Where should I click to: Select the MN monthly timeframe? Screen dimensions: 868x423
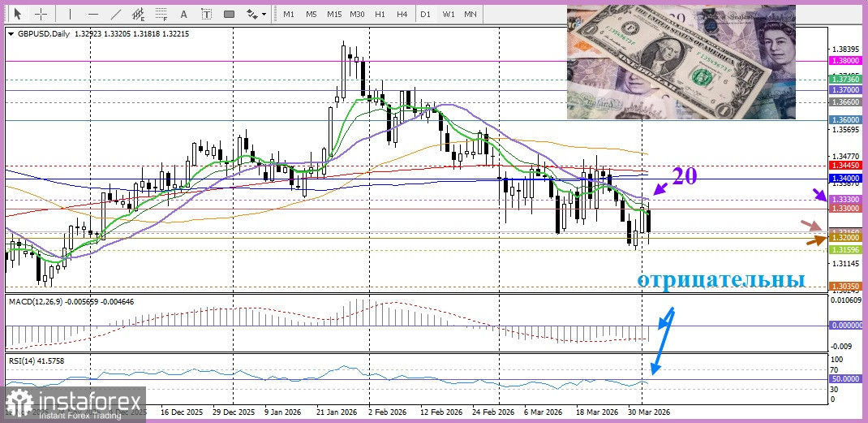(471, 14)
